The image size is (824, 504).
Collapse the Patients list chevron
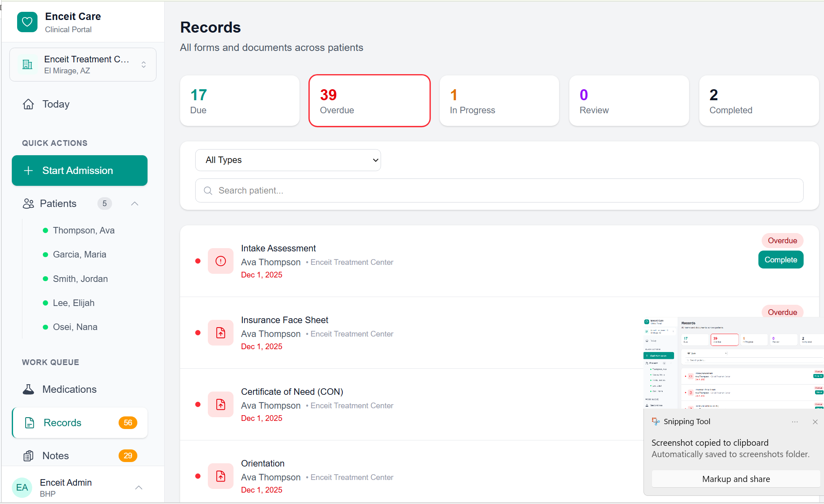(x=135, y=204)
